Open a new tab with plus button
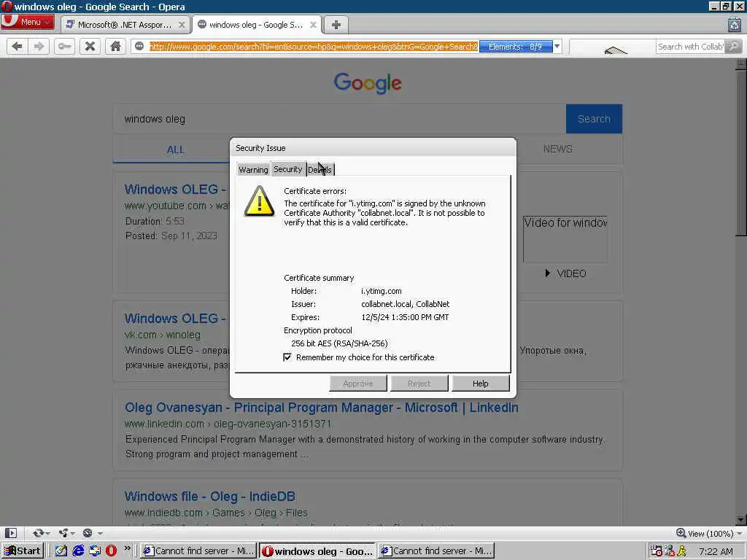Screen dimensions: 747x560 [336, 25]
